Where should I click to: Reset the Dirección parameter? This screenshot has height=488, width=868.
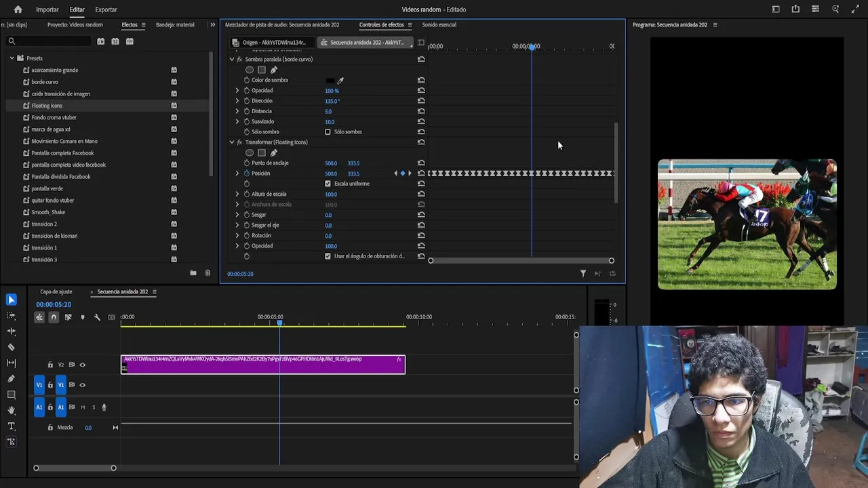[x=421, y=101]
